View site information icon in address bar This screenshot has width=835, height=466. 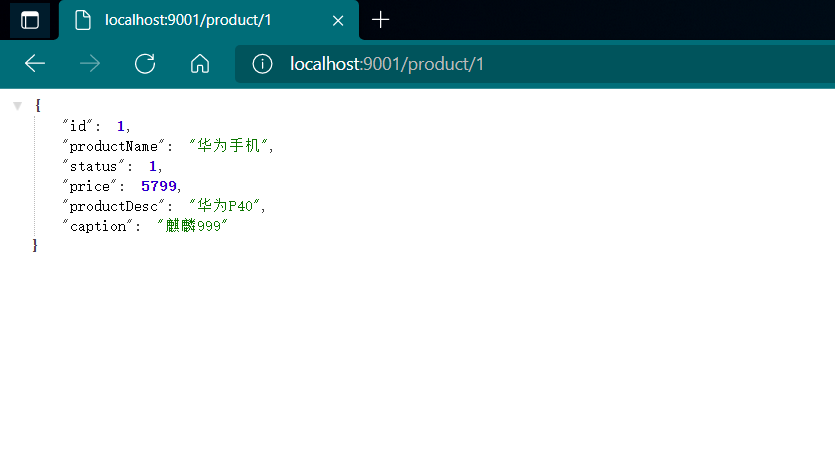pos(262,64)
